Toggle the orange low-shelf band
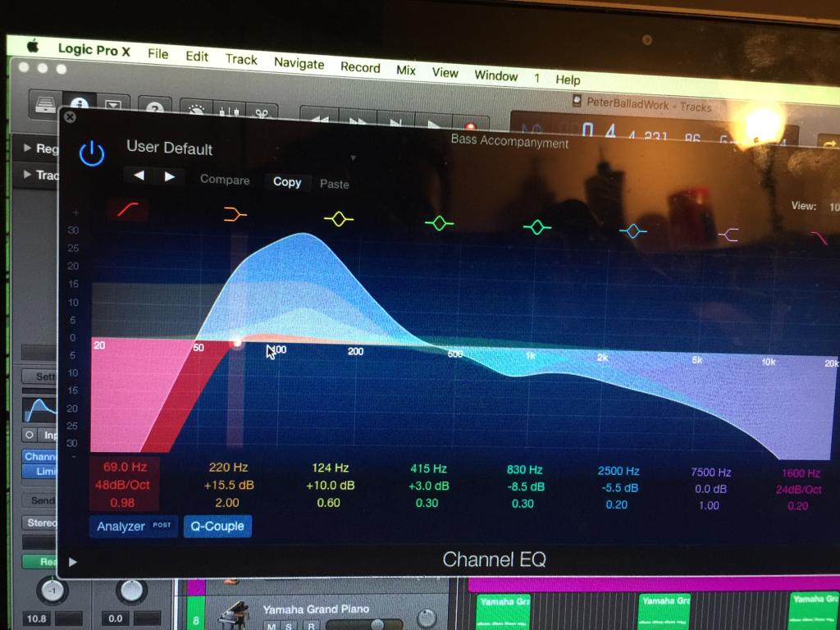The width and height of the screenshot is (840, 630). pyautogui.click(x=235, y=215)
